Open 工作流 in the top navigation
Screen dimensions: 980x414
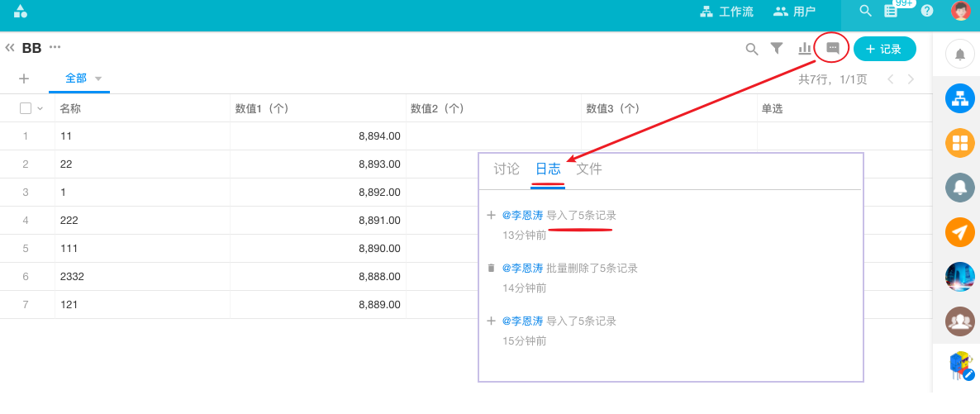726,12
